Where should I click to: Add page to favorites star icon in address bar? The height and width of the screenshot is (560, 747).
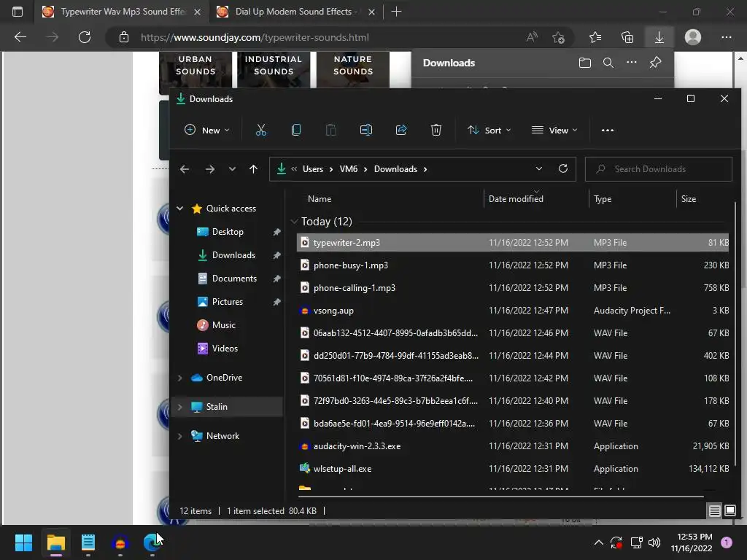click(x=558, y=37)
